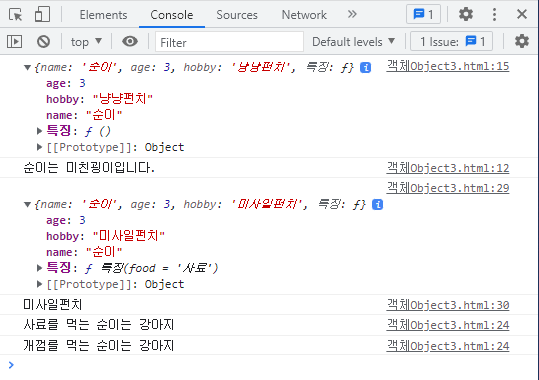
Task: Open 객체Object3.html:24 link beside 개껌를 먹는 row
Action: 448,346
